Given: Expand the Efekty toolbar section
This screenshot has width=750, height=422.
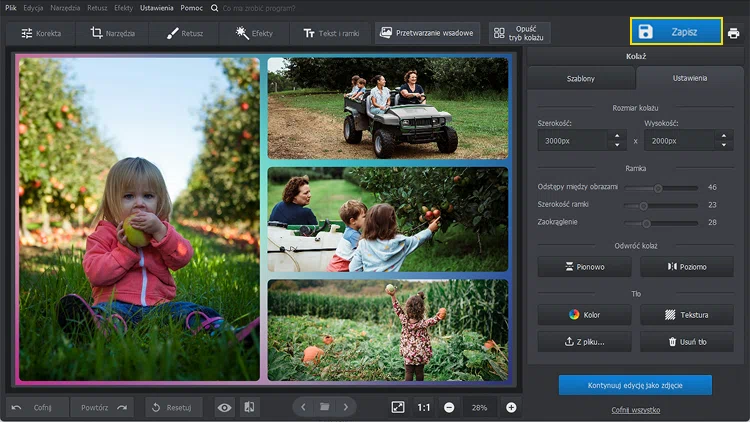Looking at the screenshot, I should (x=254, y=33).
